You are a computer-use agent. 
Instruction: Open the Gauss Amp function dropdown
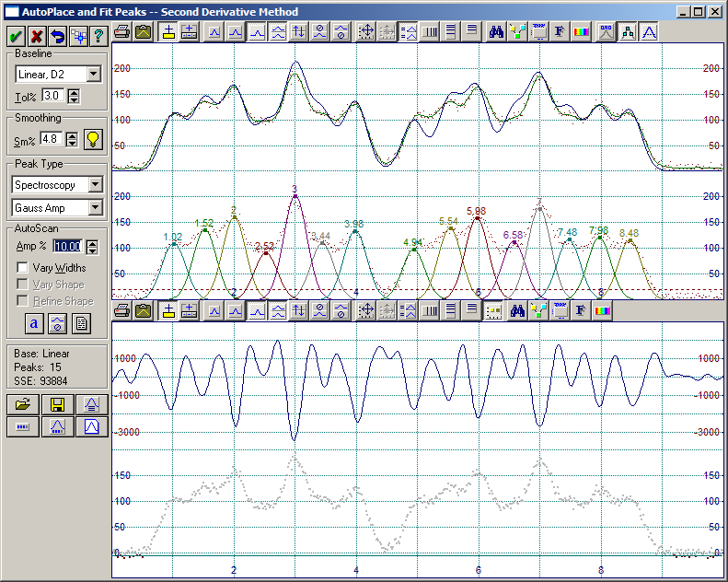[94, 208]
